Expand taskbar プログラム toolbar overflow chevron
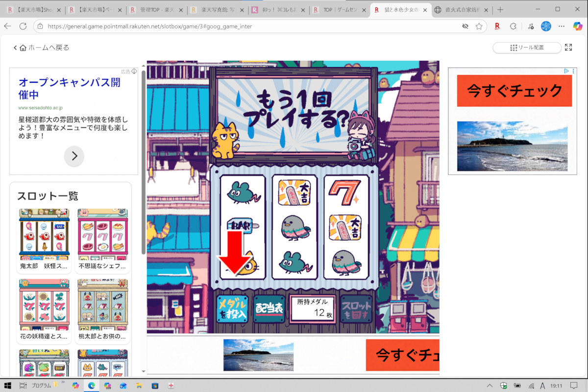588x392 pixels. pos(62,385)
